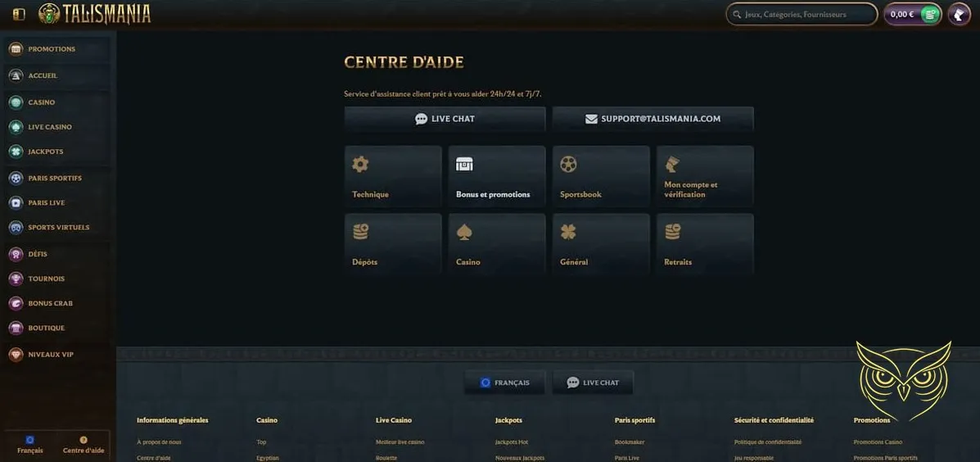The width and height of the screenshot is (980, 462).
Task: Click the Paris sportifs footer heading
Action: click(x=635, y=420)
